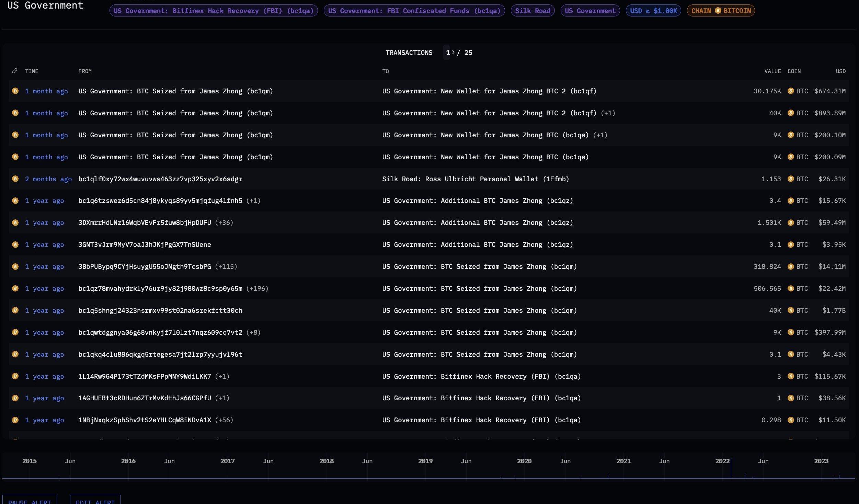This screenshot has width=859, height=504.
Task: Expand (+1) recipients on $200.10M row
Action: (600, 135)
